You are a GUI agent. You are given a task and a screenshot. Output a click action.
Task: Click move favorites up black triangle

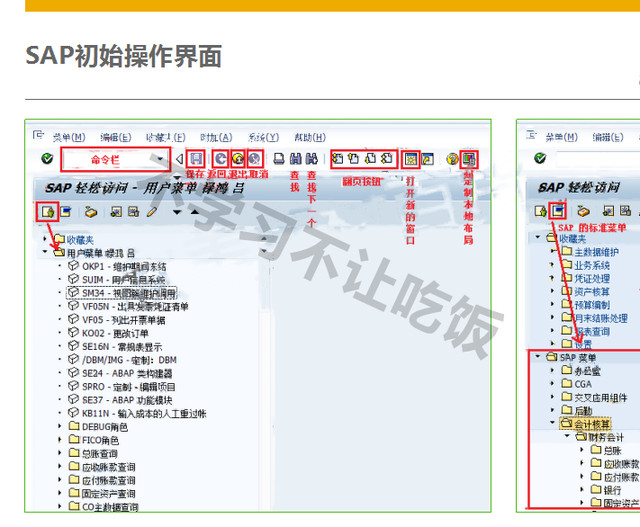coord(195,211)
